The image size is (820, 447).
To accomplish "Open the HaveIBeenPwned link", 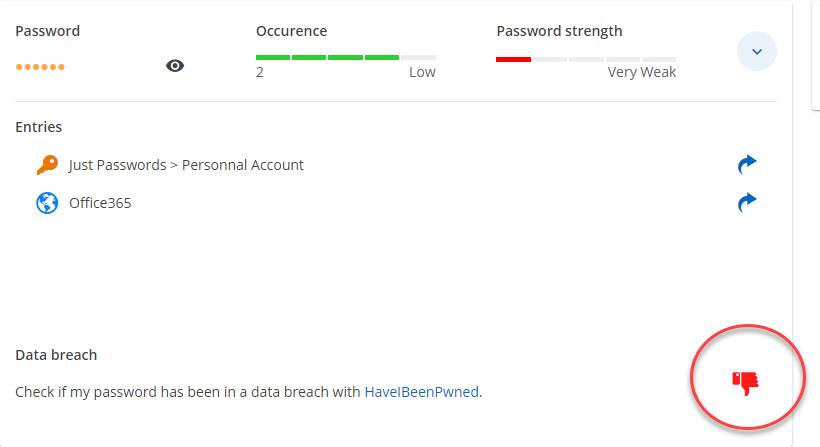I will tap(421, 392).
